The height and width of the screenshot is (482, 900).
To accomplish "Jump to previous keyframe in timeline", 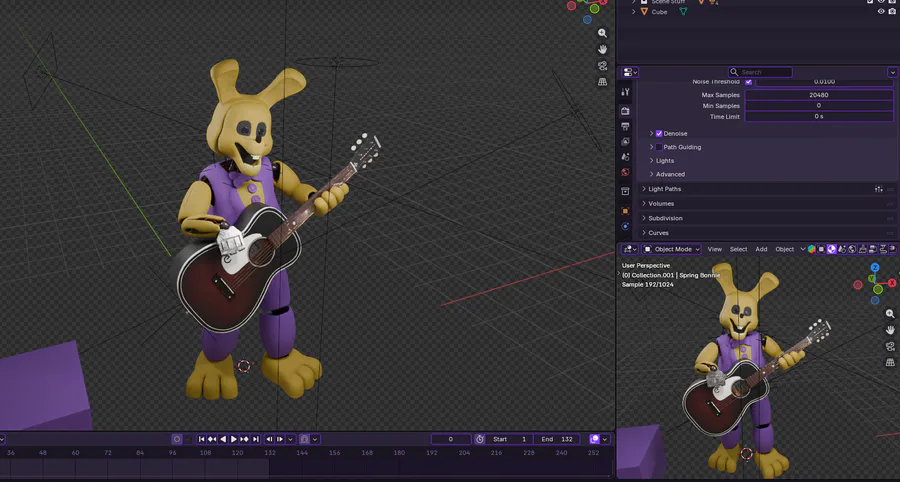I will [212, 439].
